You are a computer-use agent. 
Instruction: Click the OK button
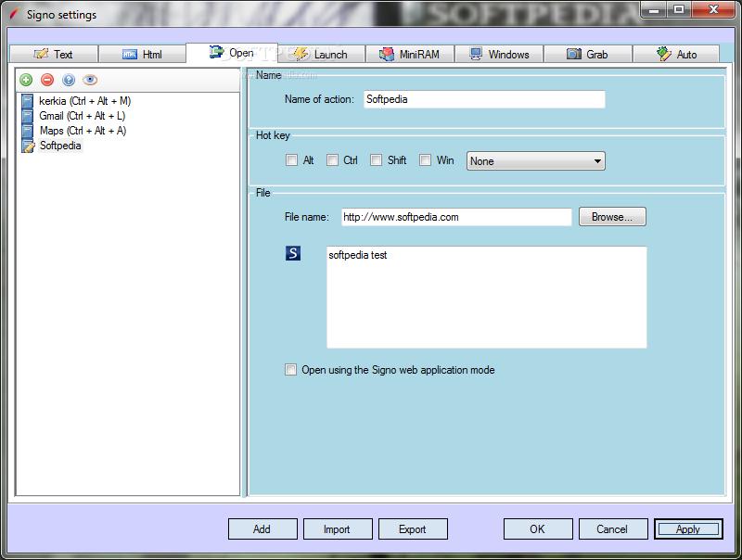[538, 528]
